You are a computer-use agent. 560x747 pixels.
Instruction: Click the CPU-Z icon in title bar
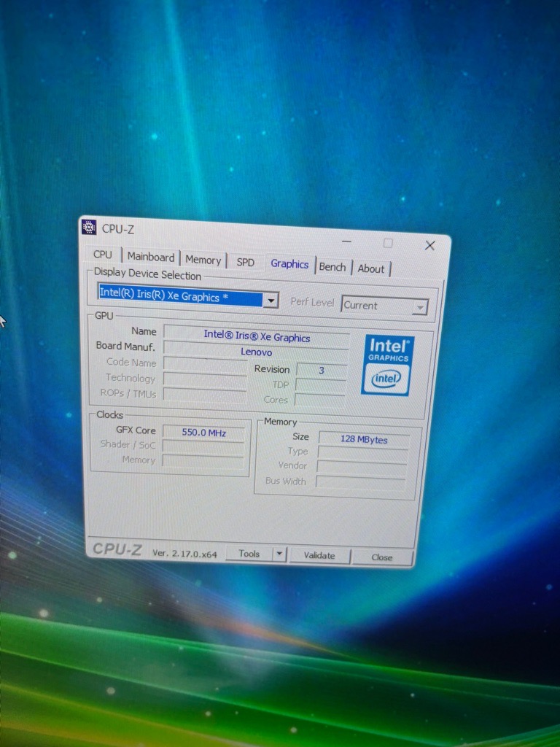point(89,228)
